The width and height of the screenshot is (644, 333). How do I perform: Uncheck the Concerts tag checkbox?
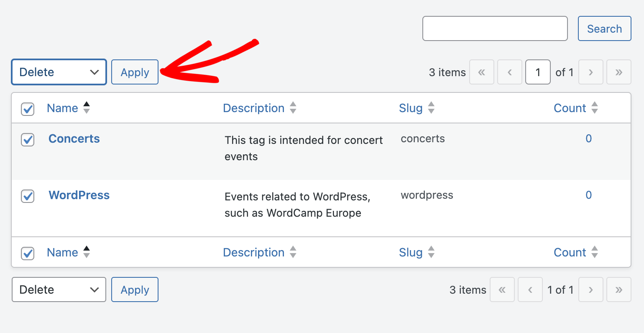[28, 139]
